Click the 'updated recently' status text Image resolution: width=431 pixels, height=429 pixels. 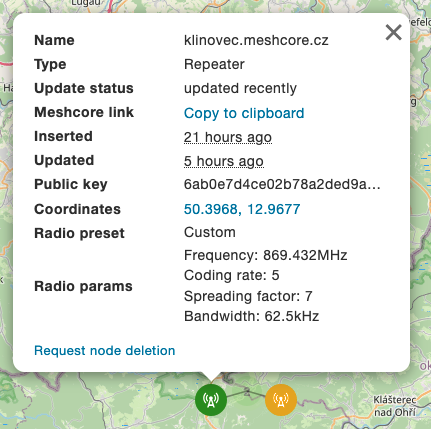coord(240,88)
